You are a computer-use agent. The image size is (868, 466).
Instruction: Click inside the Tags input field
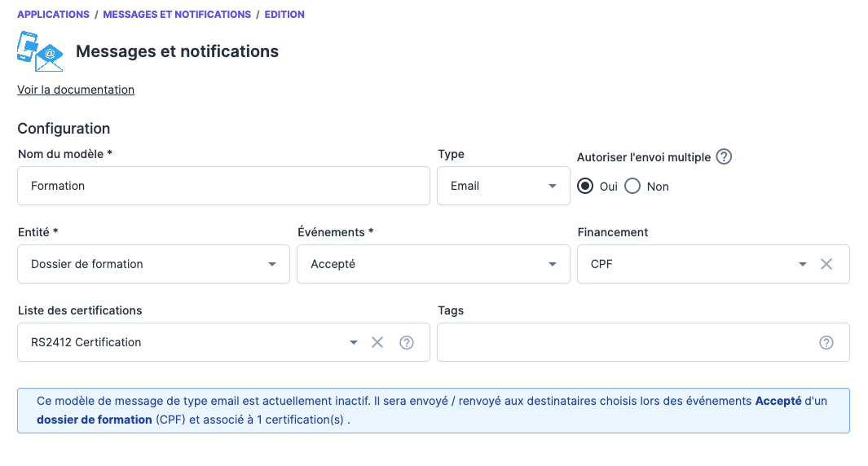pos(623,342)
